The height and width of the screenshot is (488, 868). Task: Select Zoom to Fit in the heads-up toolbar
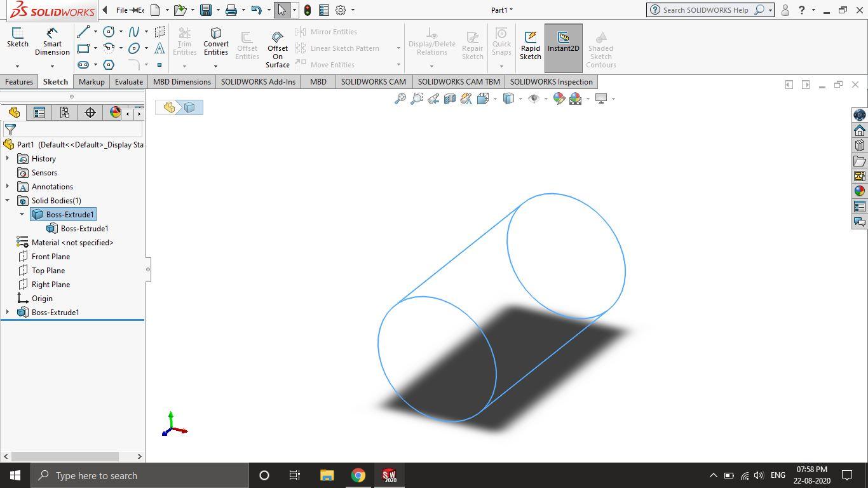point(400,98)
